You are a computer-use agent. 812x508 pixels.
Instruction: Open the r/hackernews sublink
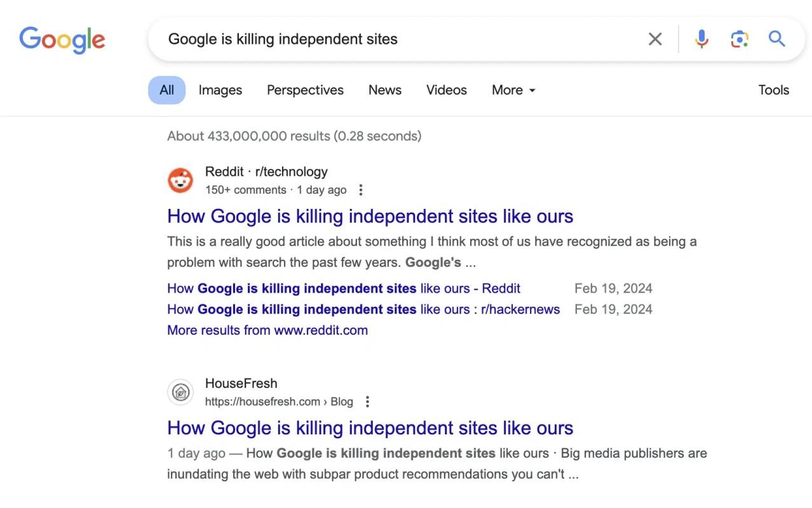(363, 309)
